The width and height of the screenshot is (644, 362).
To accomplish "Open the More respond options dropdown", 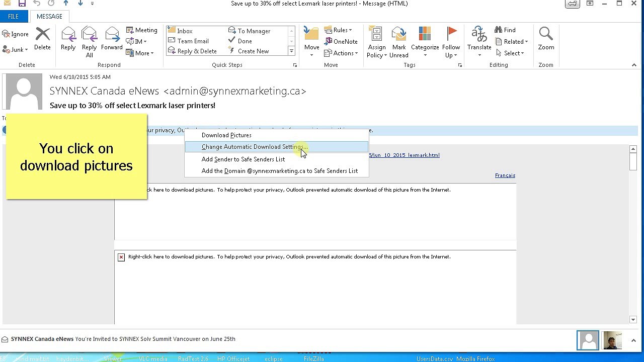I will point(140,53).
